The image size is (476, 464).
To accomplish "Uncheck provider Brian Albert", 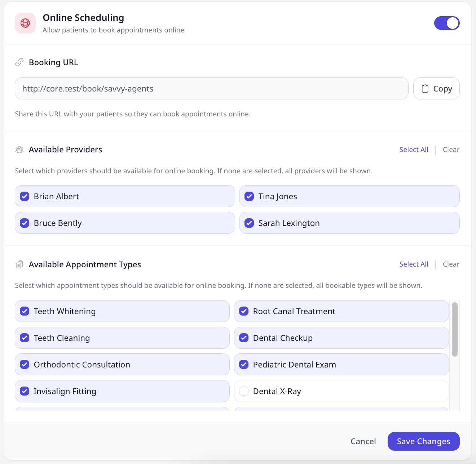I will point(25,196).
